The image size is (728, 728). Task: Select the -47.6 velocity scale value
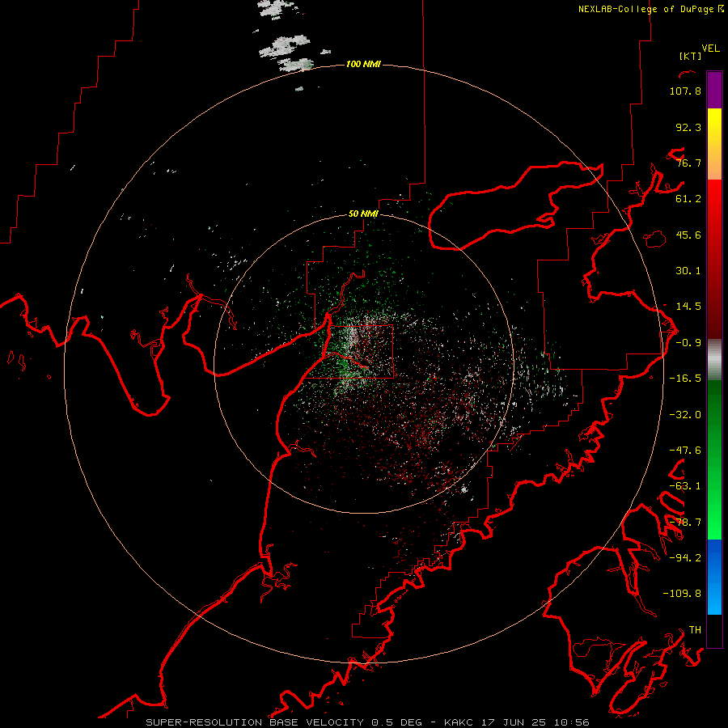(685, 451)
